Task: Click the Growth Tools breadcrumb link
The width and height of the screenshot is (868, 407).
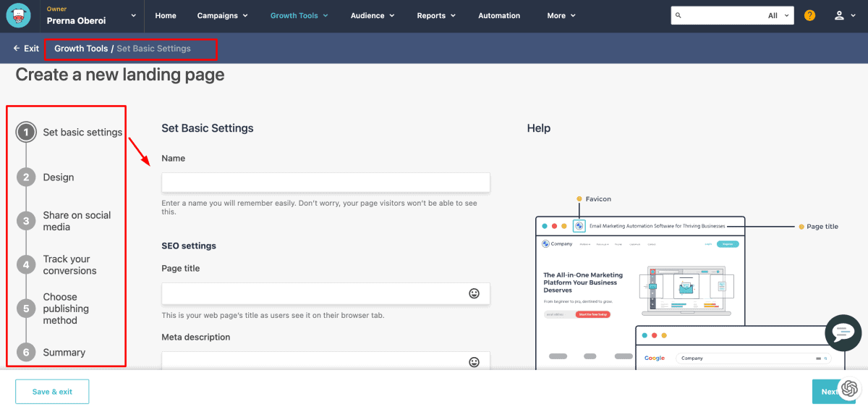Action: (x=81, y=49)
